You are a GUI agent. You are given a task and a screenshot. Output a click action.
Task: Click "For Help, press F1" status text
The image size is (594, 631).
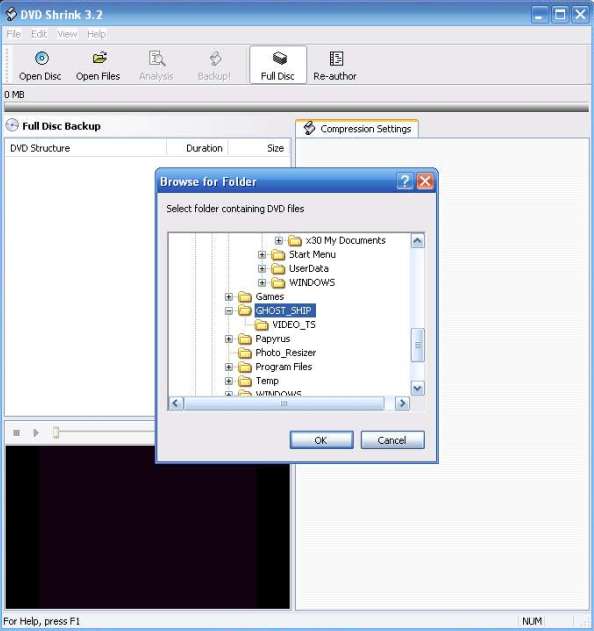[x=41, y=621]
